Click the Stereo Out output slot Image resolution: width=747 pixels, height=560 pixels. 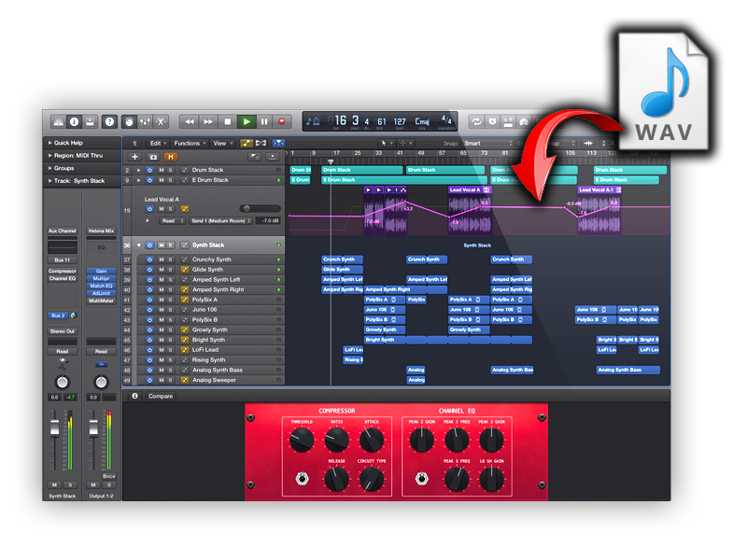click(62, 331)
